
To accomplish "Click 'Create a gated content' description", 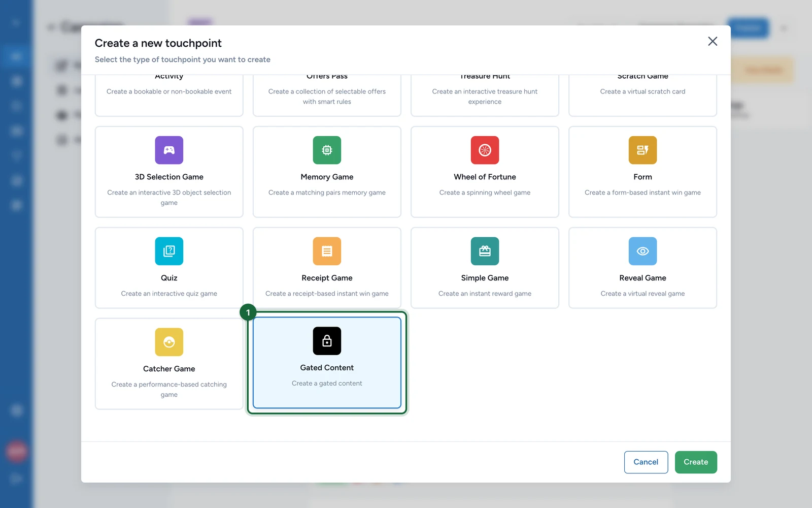I will [x=327, y=384].
